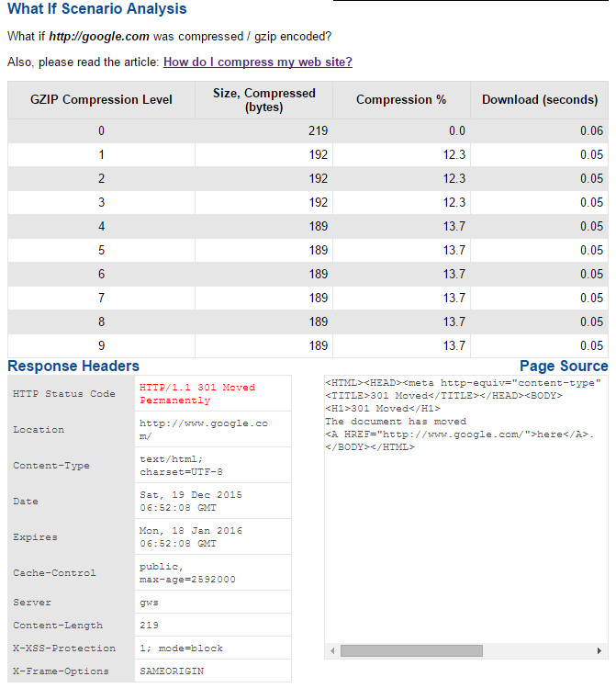
Task: Click the 'Page Source' heading
Action: (564, 366)
